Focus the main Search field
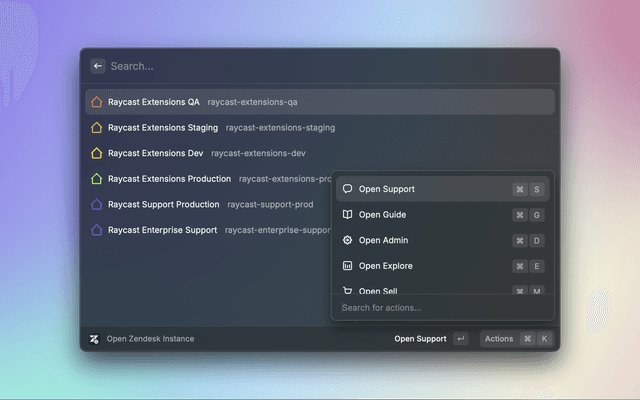This screenshot has width=640, height=400. coord(320,66)
